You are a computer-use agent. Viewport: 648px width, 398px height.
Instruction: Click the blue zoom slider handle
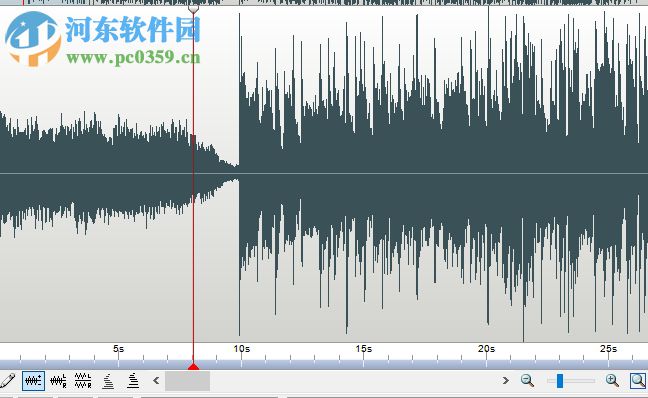pos(560,381)
